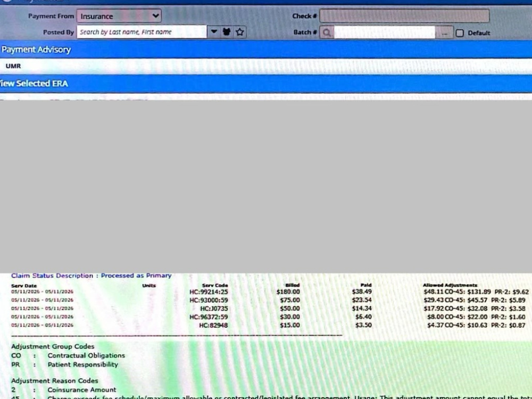Click the Billed column header
The width and height of the screenshot is (532, 399).
[x=293, y=285]
